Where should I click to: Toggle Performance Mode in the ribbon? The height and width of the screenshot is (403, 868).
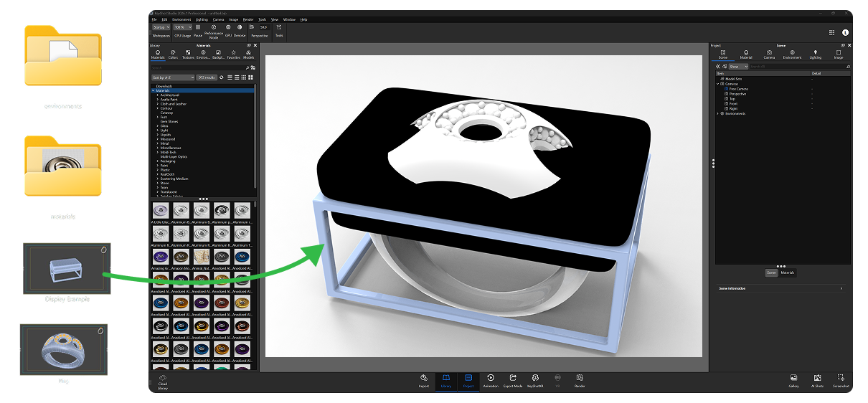[214, 31]
